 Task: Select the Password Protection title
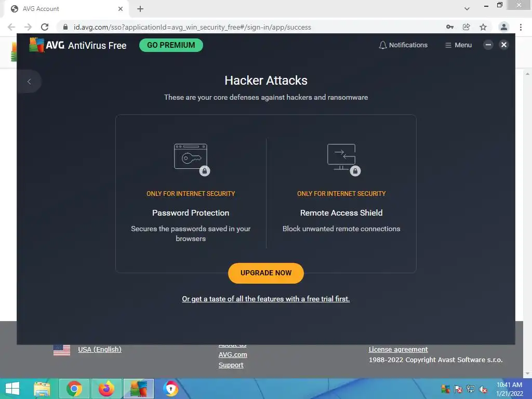coord(191,212)
